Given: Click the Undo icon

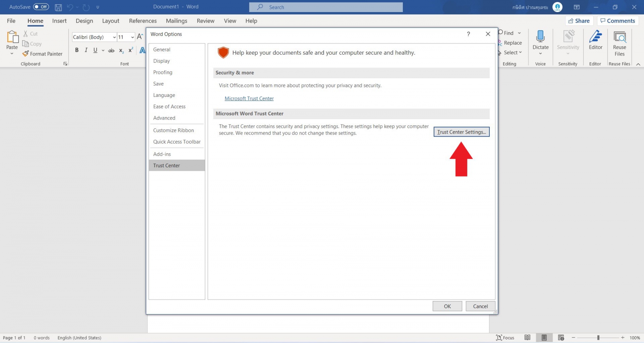Looking at the screenshot, I should pyautogui.click(x=70, y=7).
